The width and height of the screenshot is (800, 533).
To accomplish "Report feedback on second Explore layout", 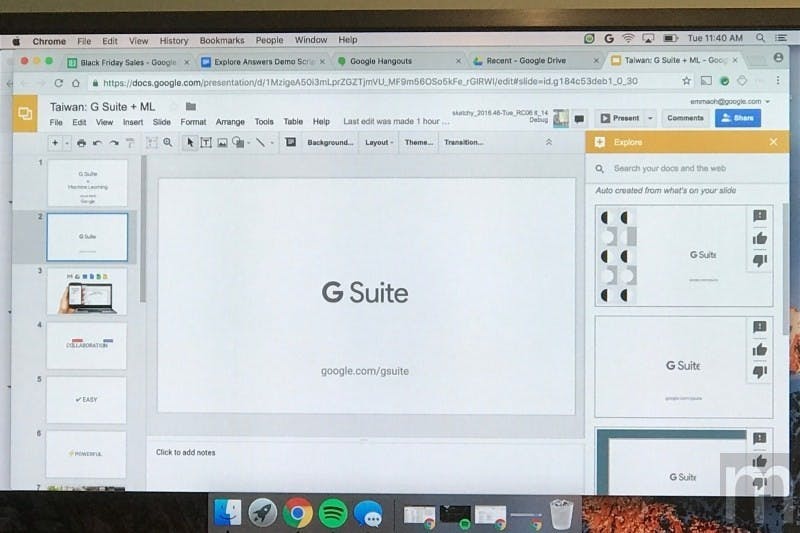I will point(760,327).
